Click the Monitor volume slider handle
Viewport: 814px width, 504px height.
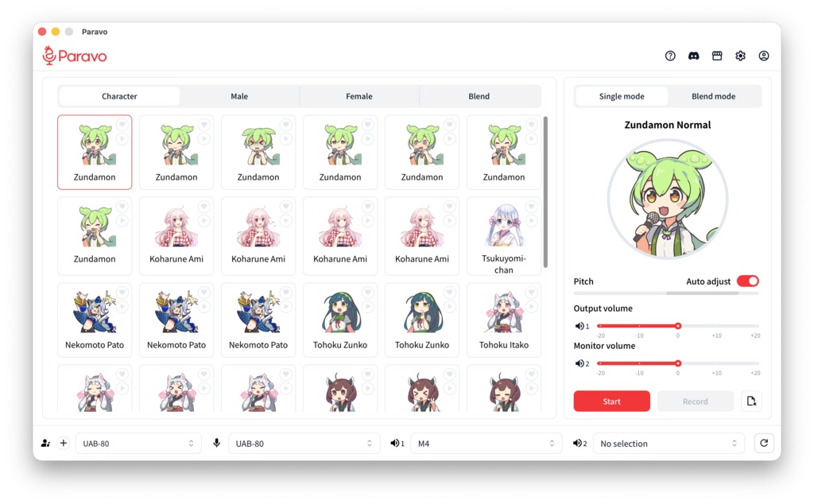pyautogui.click(x=678, y=363)
